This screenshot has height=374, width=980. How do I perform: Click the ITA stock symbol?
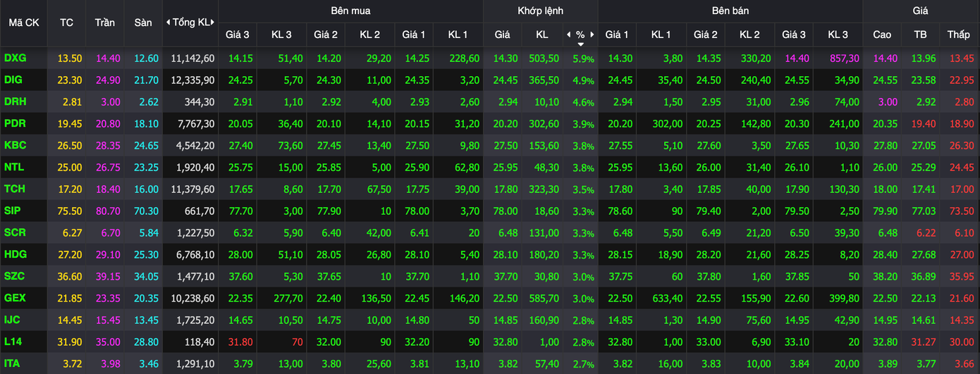(13, 364)
